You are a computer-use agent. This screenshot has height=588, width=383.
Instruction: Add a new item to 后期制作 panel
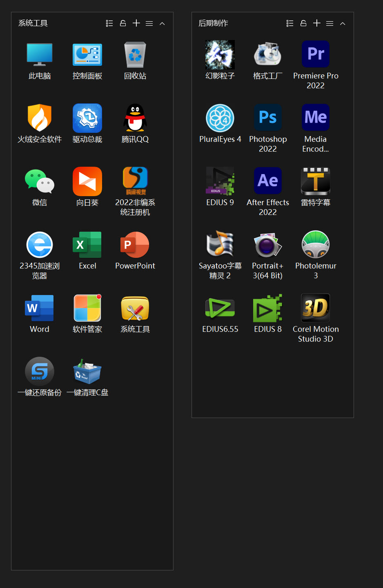pyautogui.click(x=317, y=23)
